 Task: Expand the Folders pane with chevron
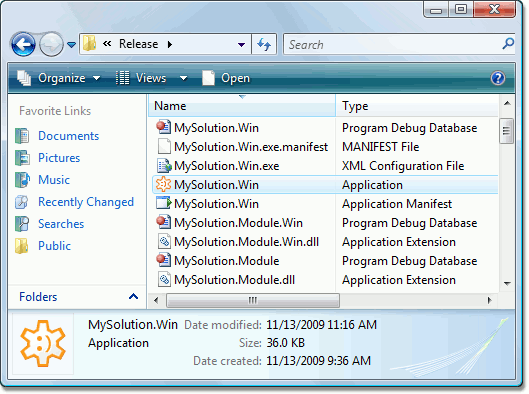134,297
